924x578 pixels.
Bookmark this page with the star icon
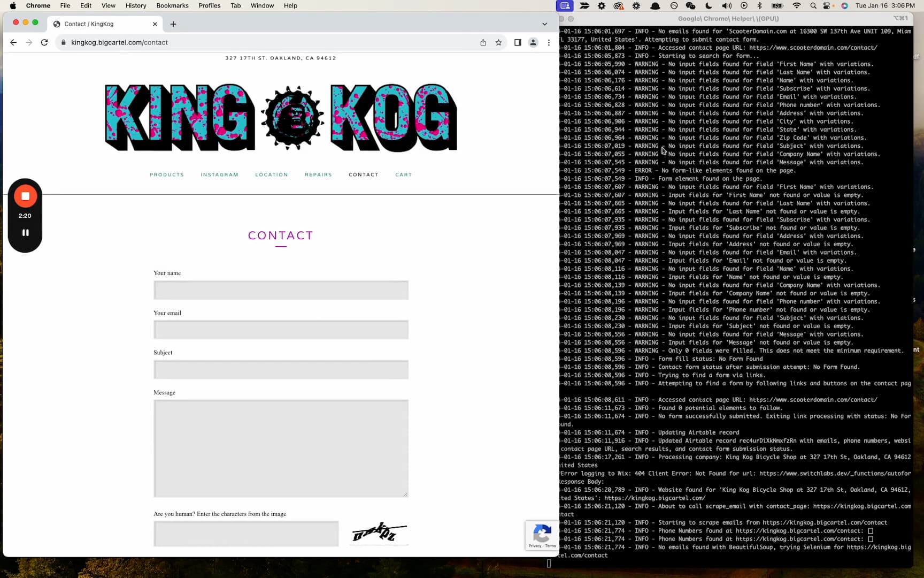coord(498,42)
